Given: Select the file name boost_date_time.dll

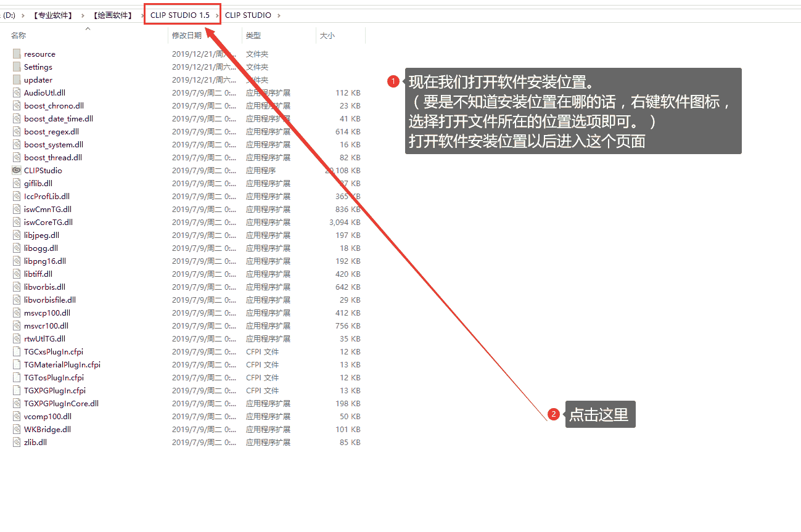Looking at the screenshot, I should coord(59,118).
